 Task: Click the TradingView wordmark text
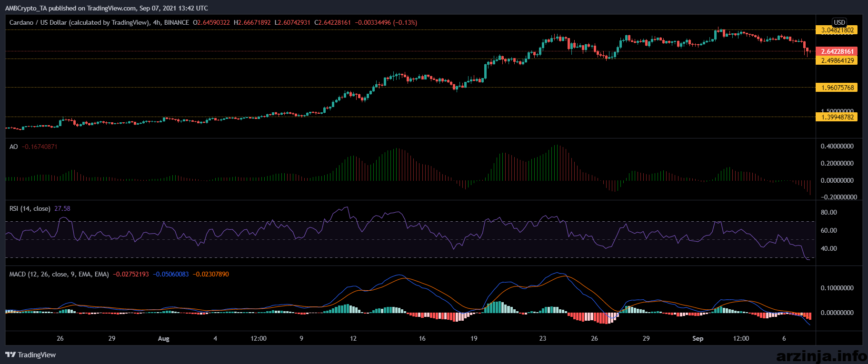[37, 355]
